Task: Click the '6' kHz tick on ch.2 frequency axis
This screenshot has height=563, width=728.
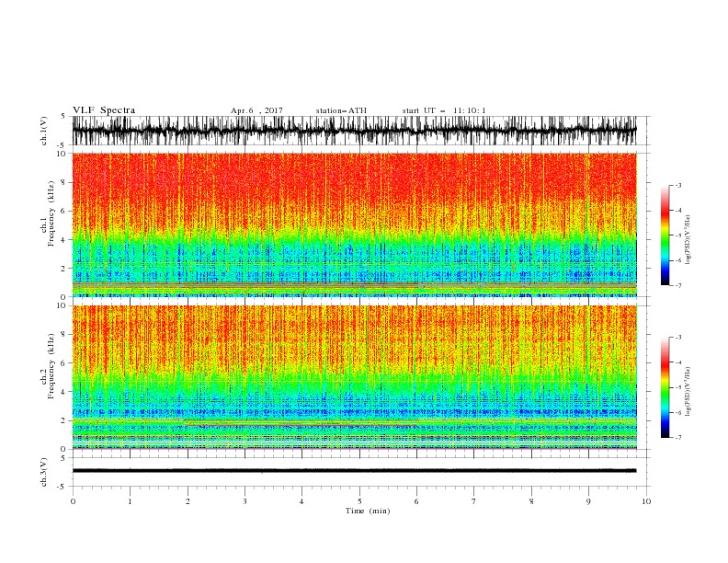Action: click(x=64, y=363)
